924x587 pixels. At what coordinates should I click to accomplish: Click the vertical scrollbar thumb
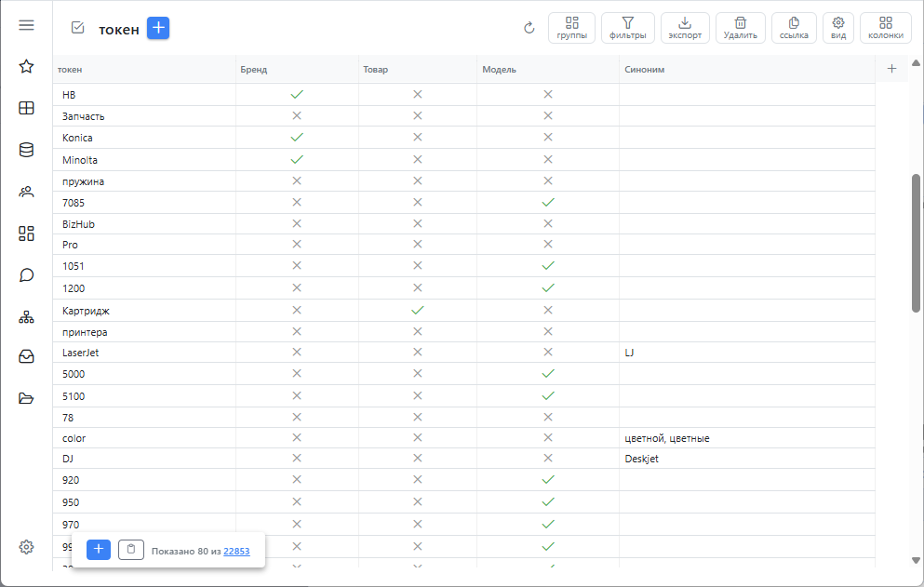point(916,243)
